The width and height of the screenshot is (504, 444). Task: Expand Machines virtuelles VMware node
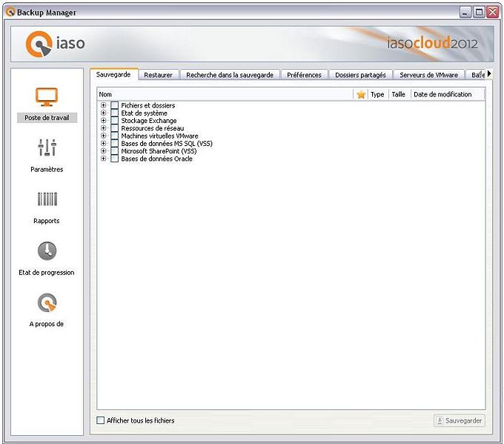click(x=103, y=136)
